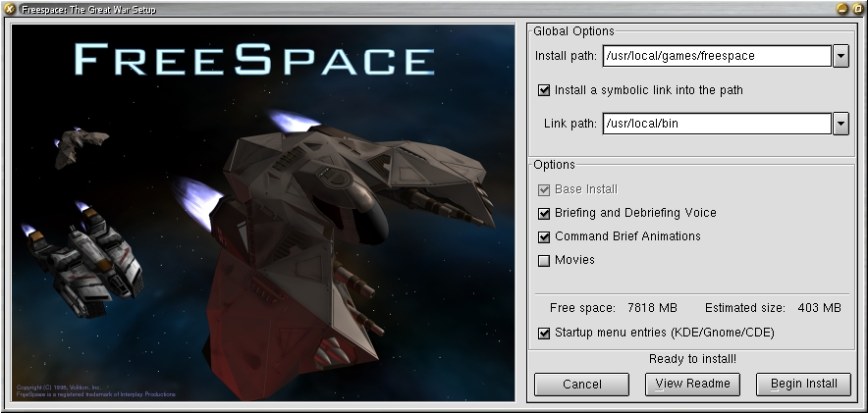Click the '403 MB' estimated size value

pos(819,308)
